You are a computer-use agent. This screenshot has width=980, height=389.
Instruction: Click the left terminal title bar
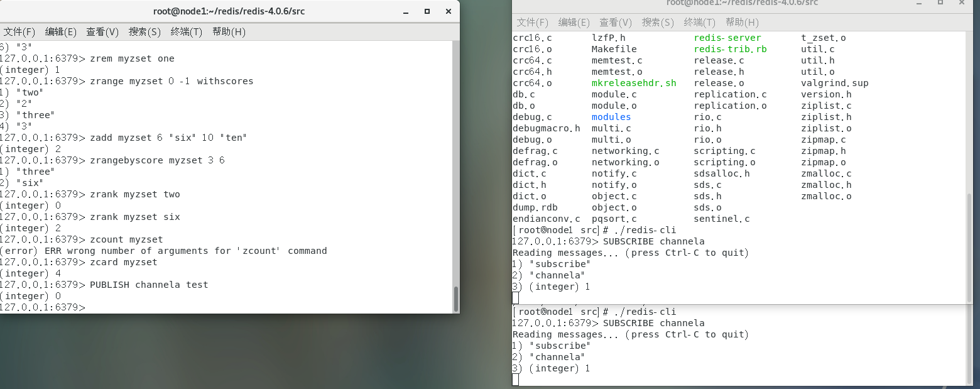click(x=229, y=11)
